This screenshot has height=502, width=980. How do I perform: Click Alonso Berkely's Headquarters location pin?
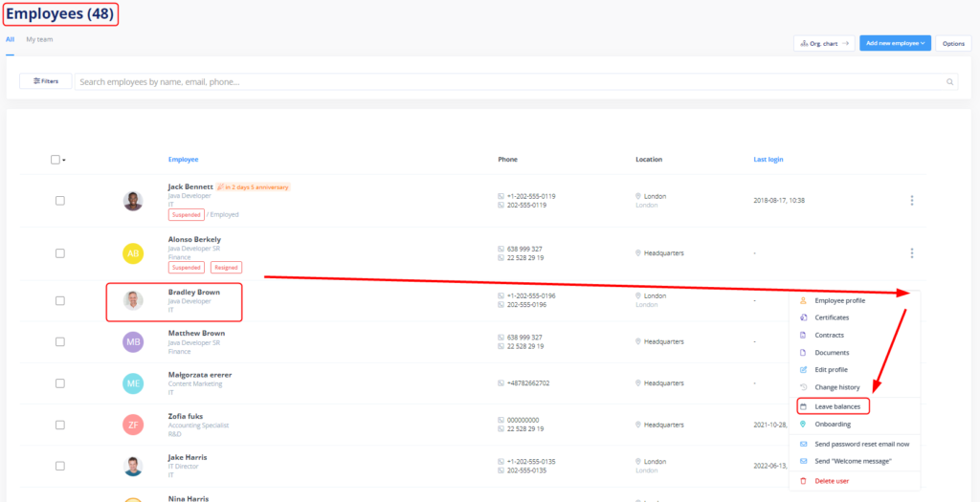pyautogui.click(x=638, y=252)
